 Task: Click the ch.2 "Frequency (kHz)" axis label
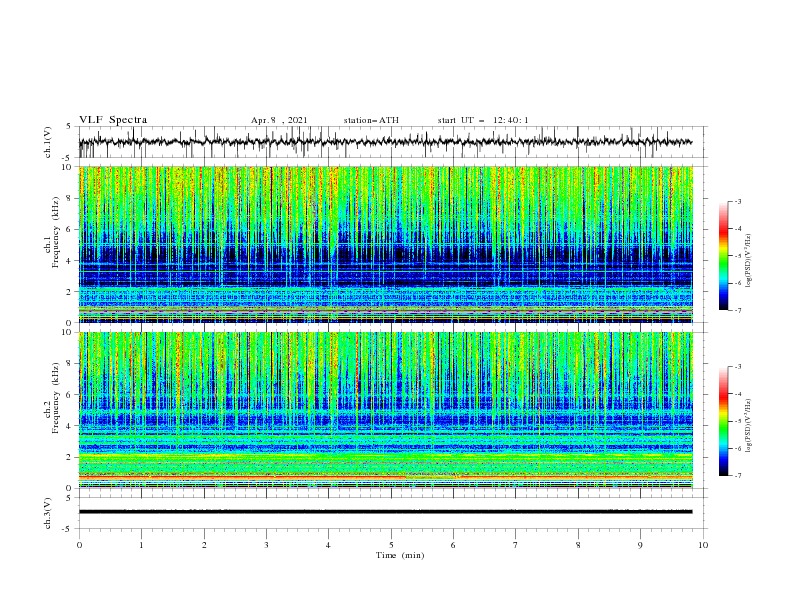coord(55,398)
